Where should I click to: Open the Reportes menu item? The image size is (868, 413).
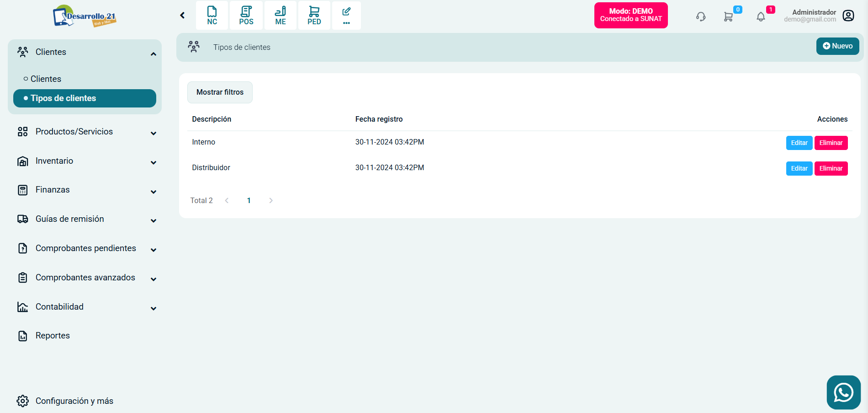[x=53, y=336]
